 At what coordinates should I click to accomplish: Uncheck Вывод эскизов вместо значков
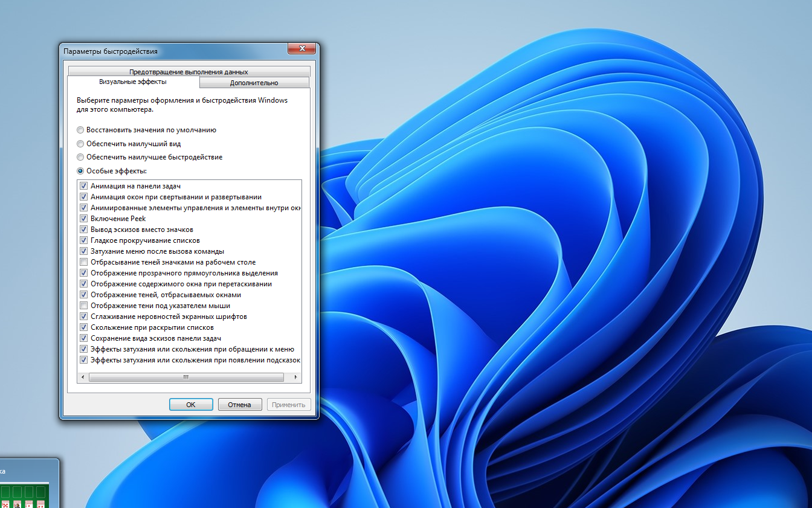83,230
